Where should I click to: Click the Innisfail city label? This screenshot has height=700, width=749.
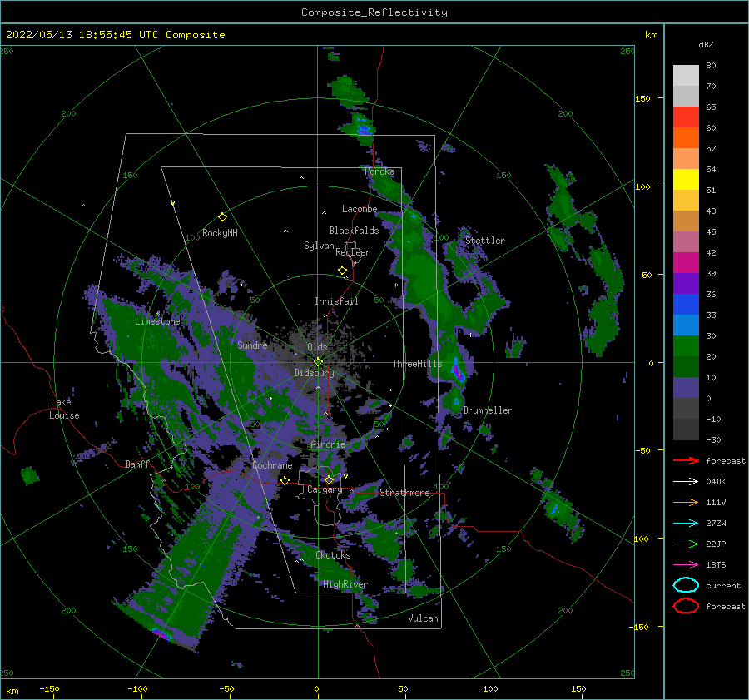click(336, 301)
